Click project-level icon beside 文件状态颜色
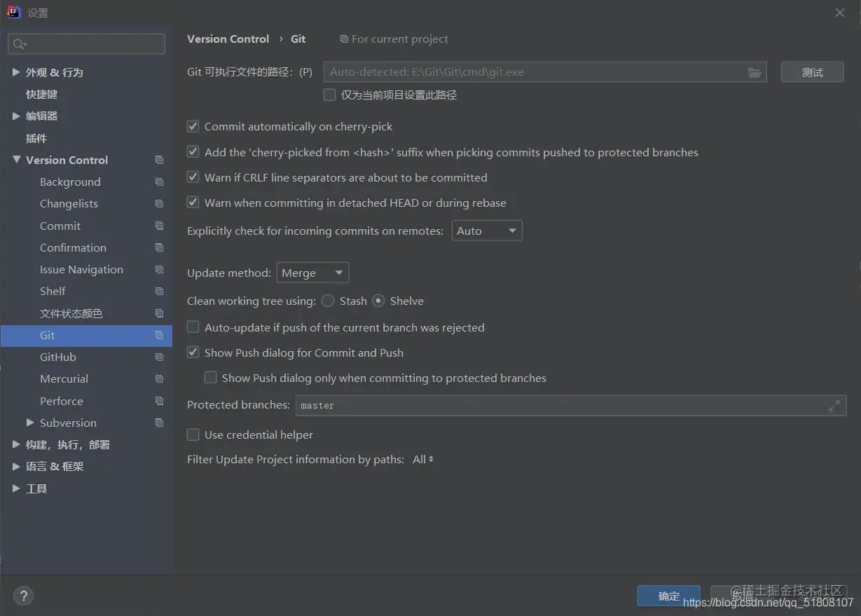The width and height of the screenshot is (861, 616). pos(159,313)
